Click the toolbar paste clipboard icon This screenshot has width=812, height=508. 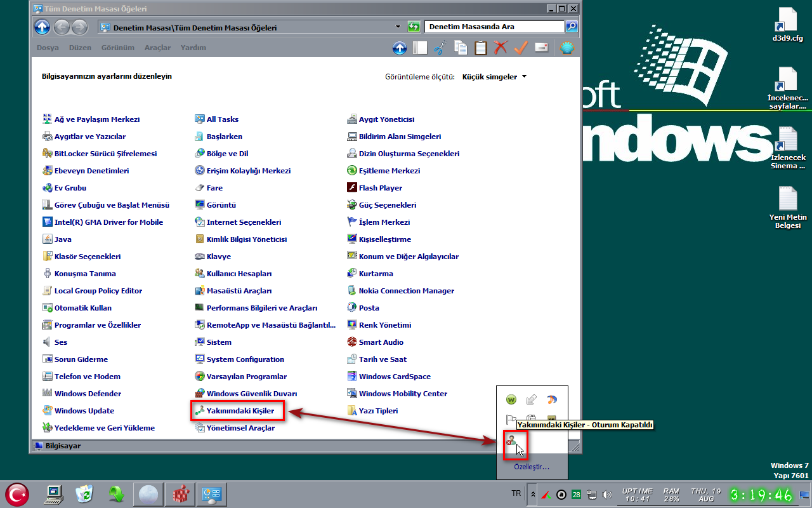click(481, 48)
